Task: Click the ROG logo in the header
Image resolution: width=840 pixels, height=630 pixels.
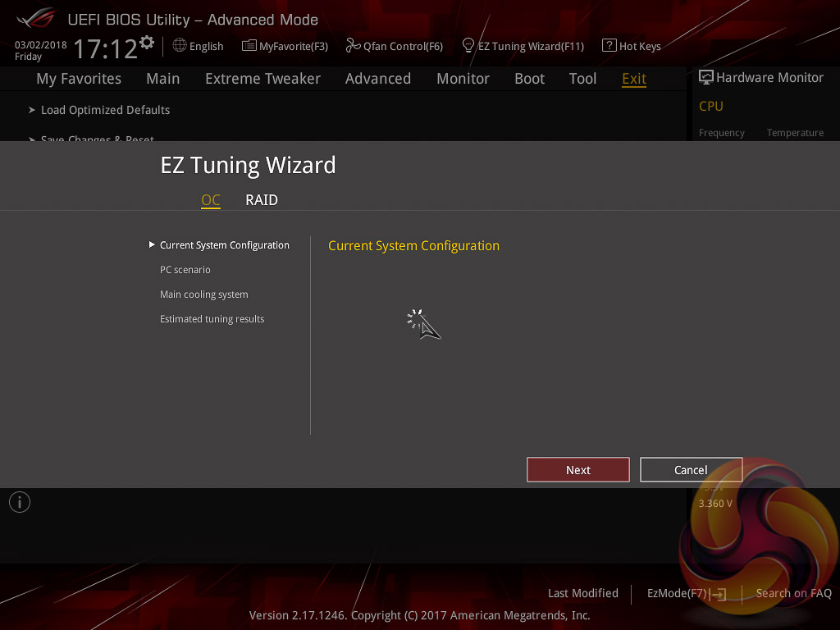Action: point(35,18)
